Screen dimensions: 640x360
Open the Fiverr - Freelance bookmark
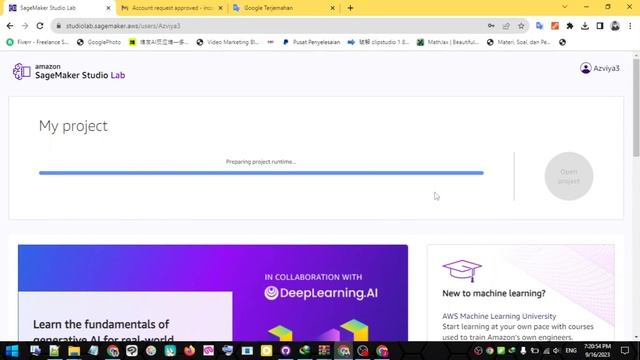[x=38, y=42]
